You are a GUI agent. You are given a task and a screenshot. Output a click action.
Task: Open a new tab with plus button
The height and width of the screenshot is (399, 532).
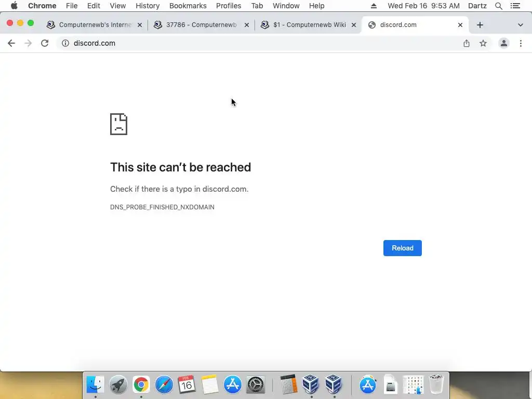(480, 25)
